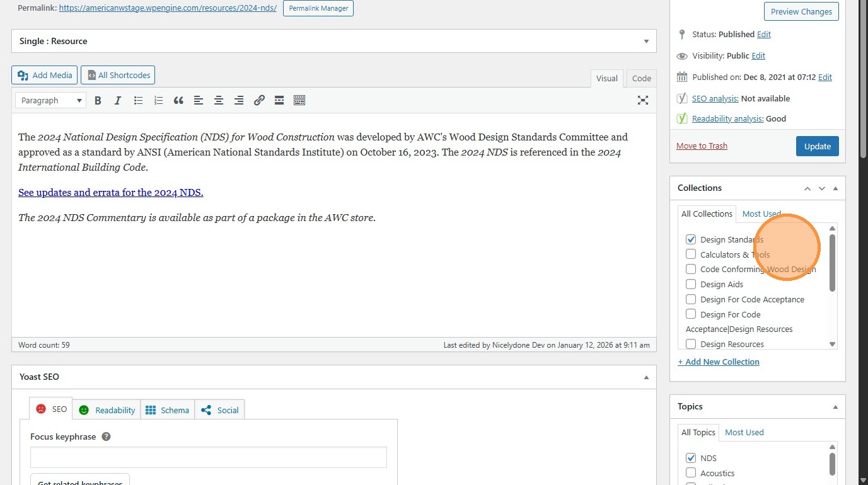Enter distraction-free fullscreen writing mode
The image size is (868, 485).
[x=643, y=100]
